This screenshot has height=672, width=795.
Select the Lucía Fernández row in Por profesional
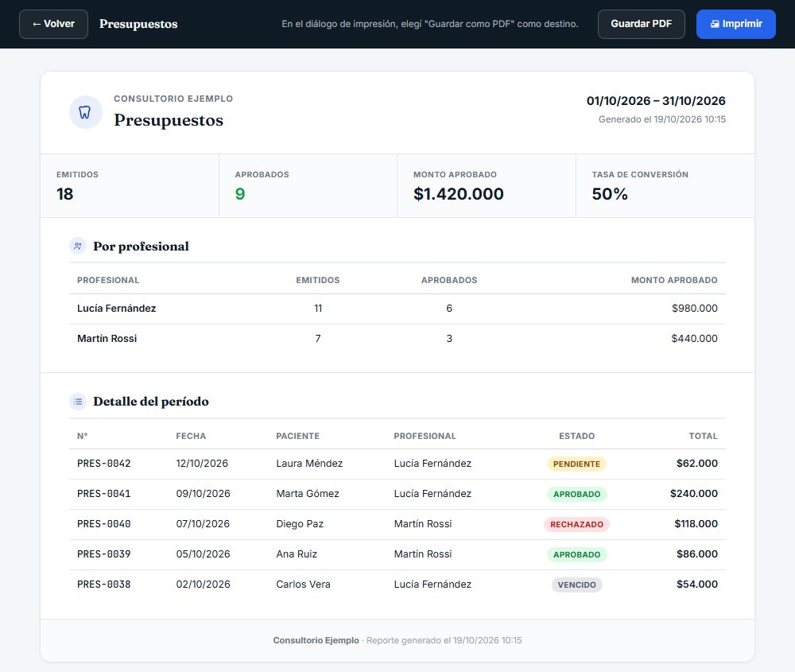pyautogui.click(x=397, y=309)
